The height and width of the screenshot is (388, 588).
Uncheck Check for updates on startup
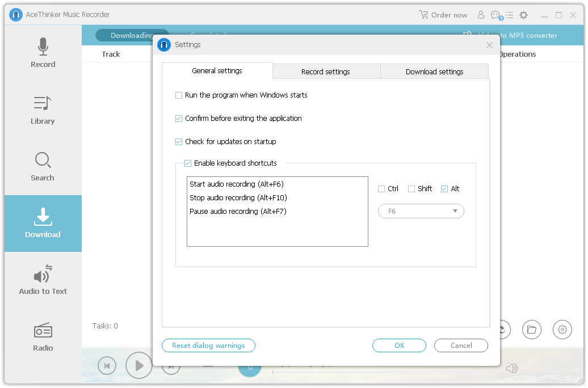[179, 142]
